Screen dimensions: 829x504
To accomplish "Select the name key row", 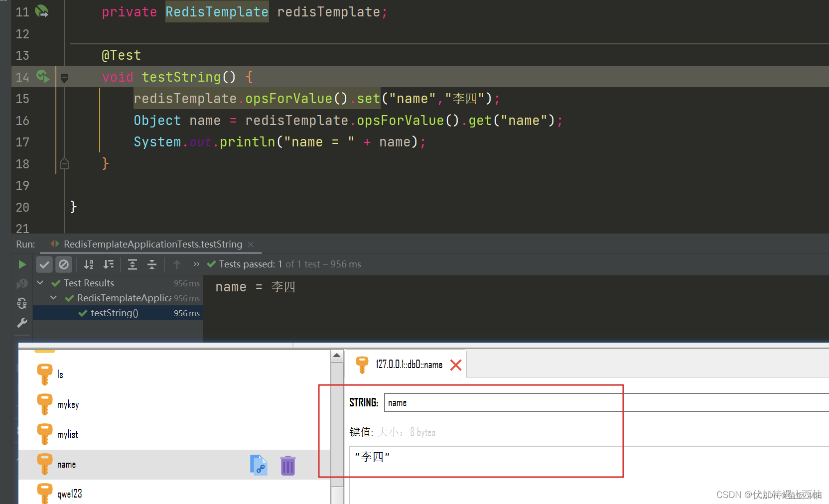I will click(174, 465).
